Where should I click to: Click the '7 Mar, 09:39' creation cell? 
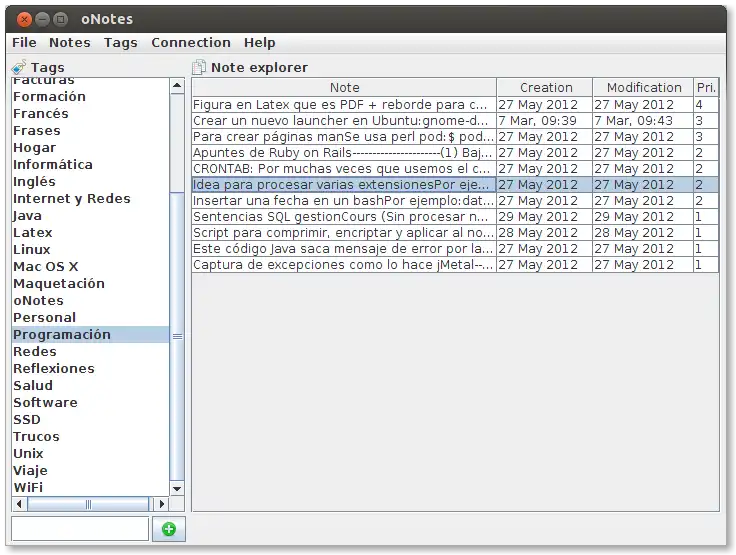pyautogui.click(x=544, y=120)
